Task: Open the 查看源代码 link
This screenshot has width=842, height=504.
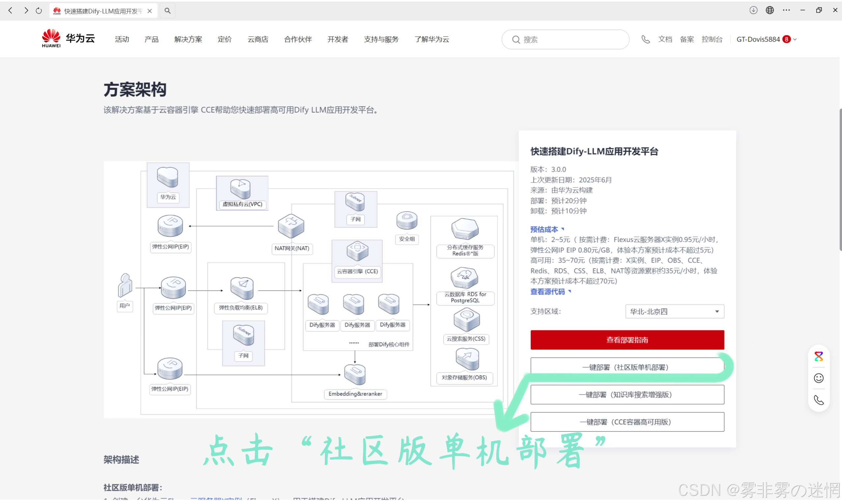Action: click(547, 292)
